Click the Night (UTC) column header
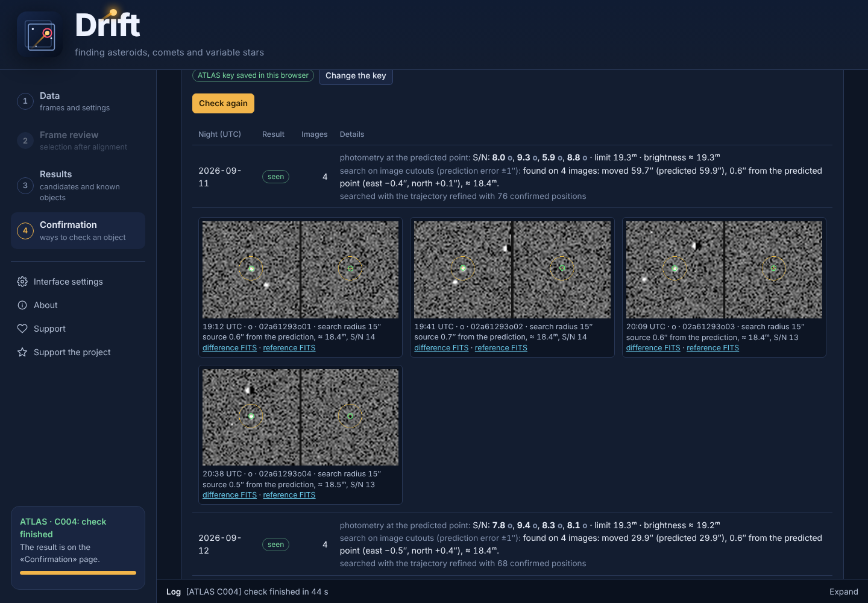Screen dimensions: 868x603 [x=219, y=134]
